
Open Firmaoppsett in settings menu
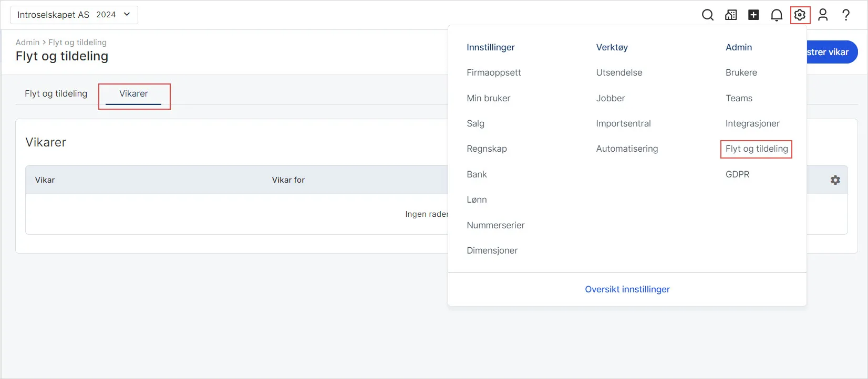coord(494,72)
